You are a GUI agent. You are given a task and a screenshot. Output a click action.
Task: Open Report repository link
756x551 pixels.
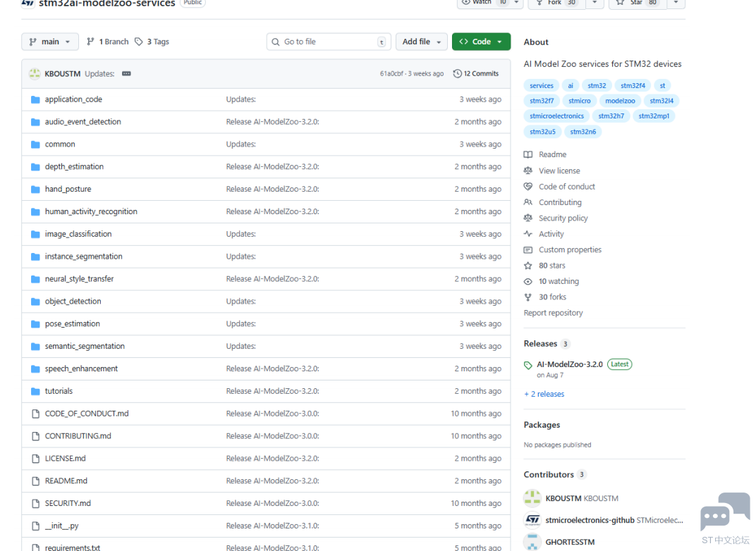pyautogui.click(x=553, y=313)
